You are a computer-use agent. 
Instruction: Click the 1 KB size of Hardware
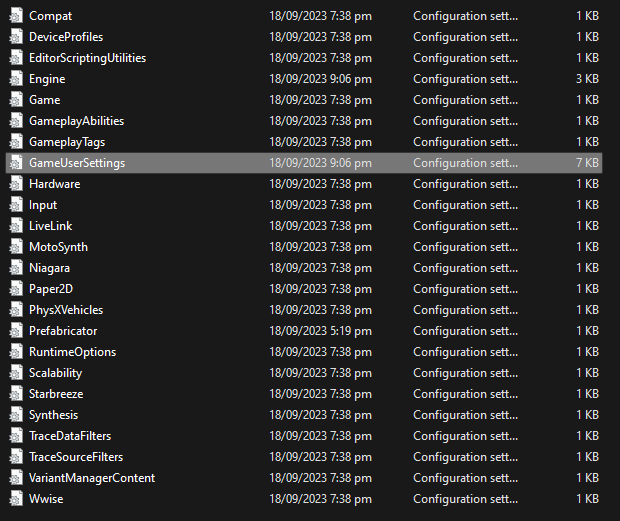click(587, 184)
